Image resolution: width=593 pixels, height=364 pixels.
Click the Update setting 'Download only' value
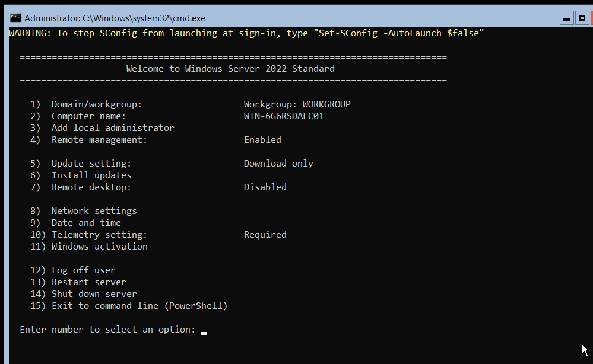[278, 164]
